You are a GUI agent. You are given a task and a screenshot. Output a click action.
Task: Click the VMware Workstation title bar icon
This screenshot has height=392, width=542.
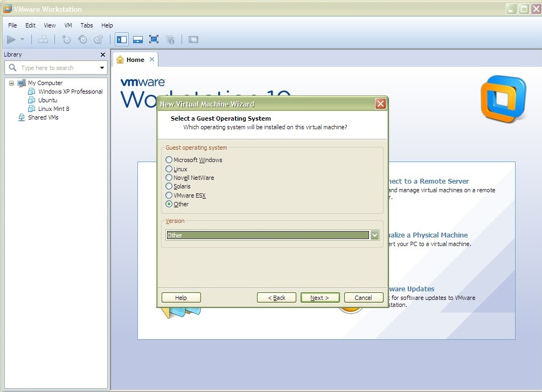pos(7,9)
